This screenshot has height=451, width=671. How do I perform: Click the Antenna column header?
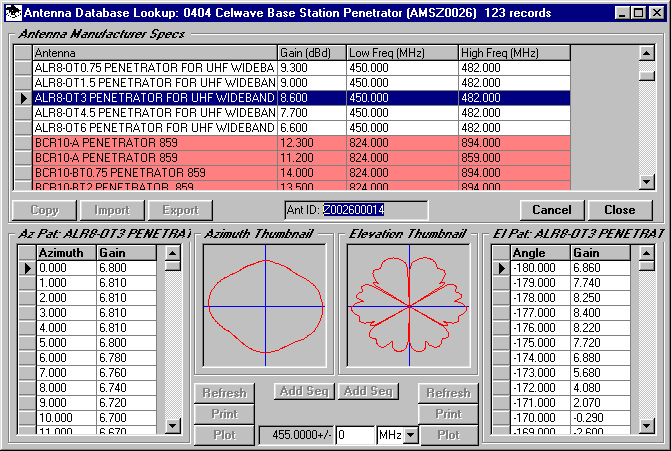[155, 53]
